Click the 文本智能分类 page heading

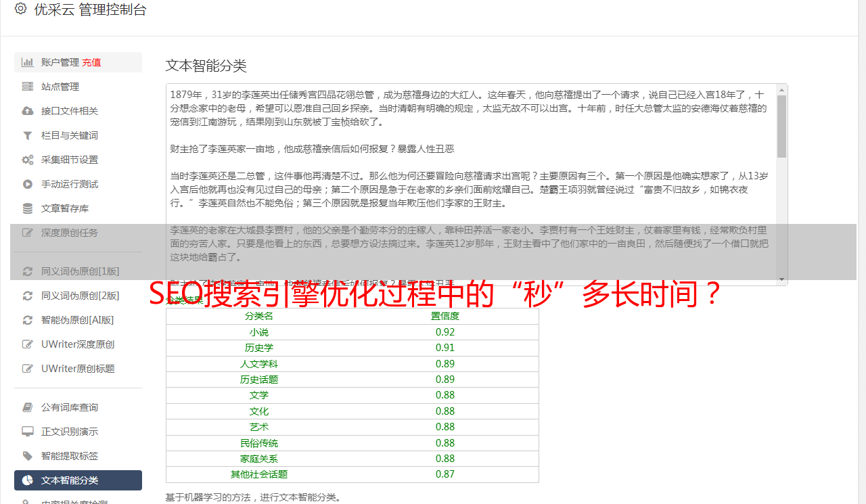pyautogui.click(x=206, y=66)
